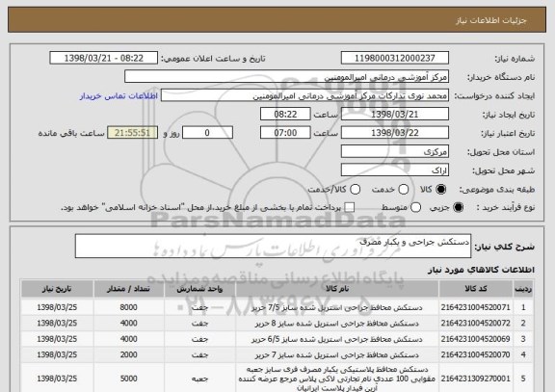Select the جزیی purchase type radio

[458, 208]
